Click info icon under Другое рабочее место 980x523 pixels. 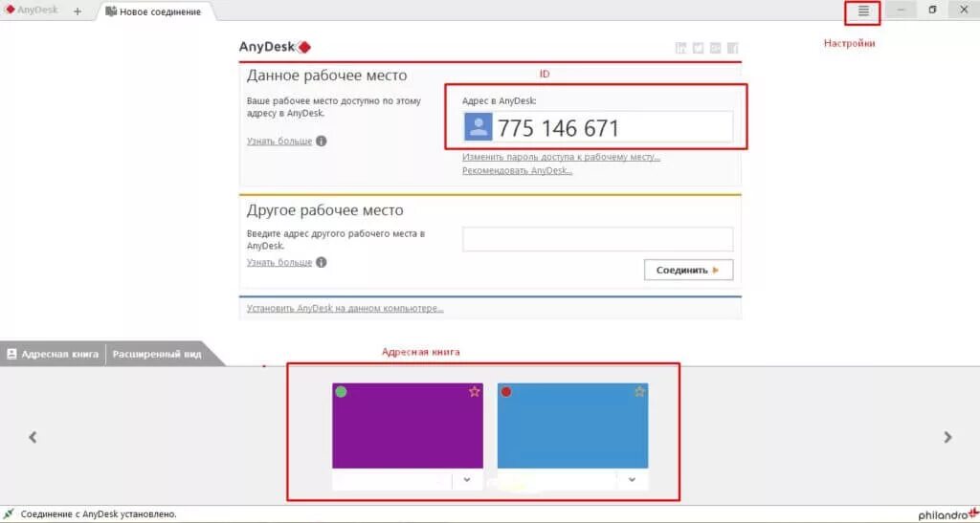click(322, 262)
